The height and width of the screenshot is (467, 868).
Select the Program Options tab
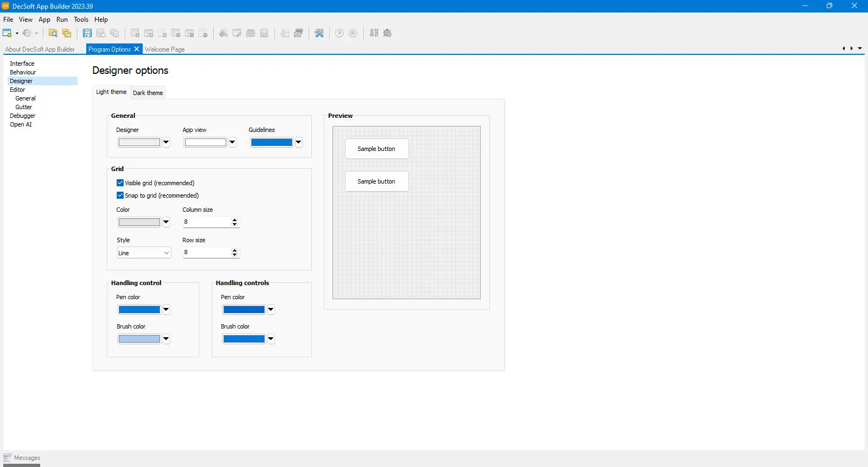pos(110,49)
